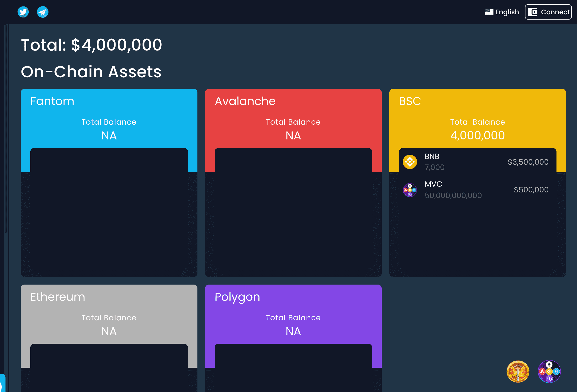This screenshot has height=392, width=588.
Task: Click the multi-chain logo at bottom right
Action: click(x=549, y=371)
